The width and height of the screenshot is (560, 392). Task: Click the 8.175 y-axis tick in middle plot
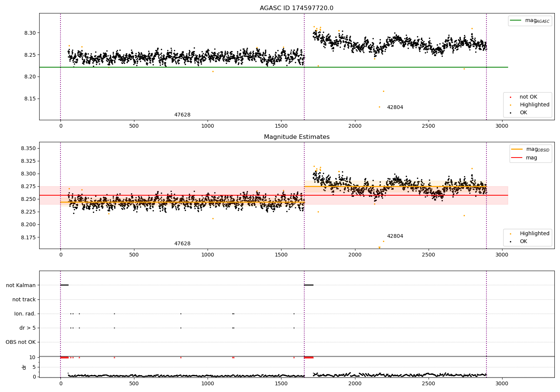click(x=28, y=237)
